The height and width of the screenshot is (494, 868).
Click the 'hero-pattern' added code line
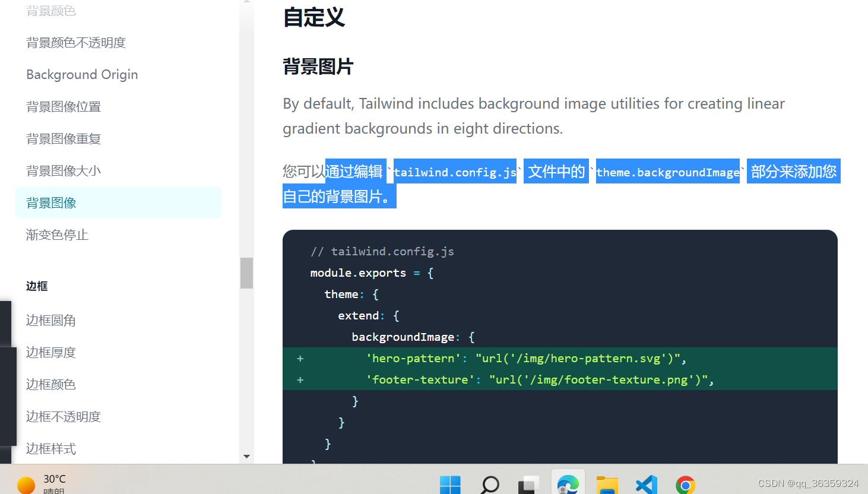point(560,358)
